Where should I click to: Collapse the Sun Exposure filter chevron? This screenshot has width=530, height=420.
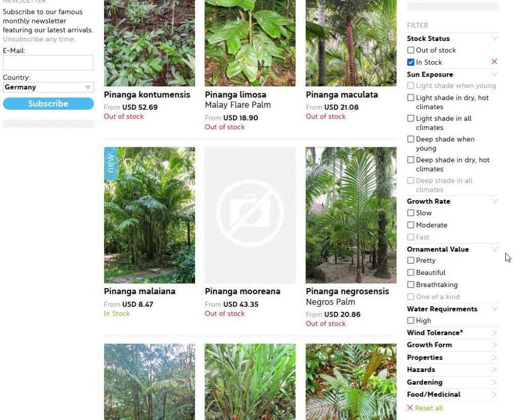click(494, 74)
